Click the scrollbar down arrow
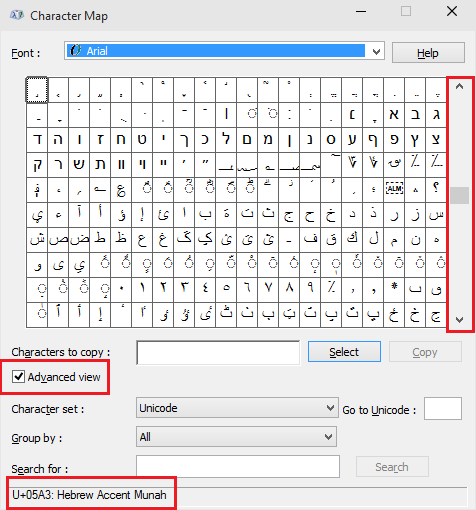Image resolution: width=476 pixels, height=510 pixels. pyautogui.click(x=460, y=320)
